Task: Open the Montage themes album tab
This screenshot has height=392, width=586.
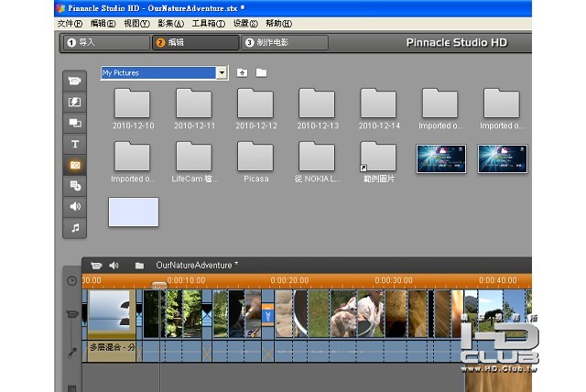Action: click(75, 123)
